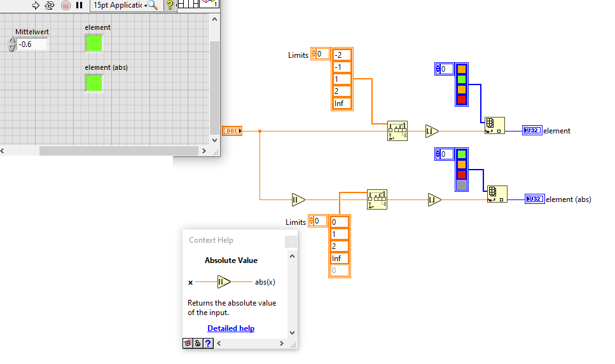
Task: Open the green element color box
Action: click(x=94, y=43)
